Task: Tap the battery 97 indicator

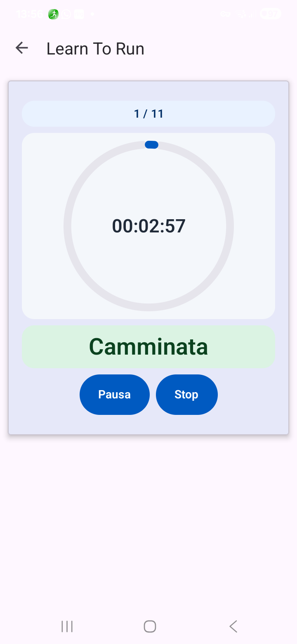Action: [x=270, y=14]
